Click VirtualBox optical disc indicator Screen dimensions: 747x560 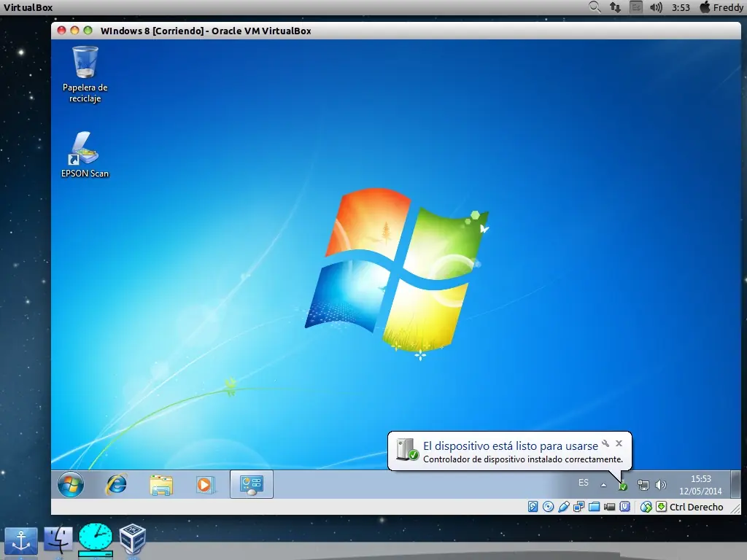[x=549, y=507]
